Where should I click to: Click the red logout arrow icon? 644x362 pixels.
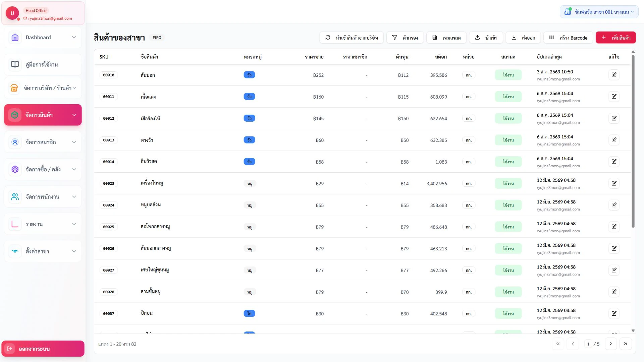point(10,349)
